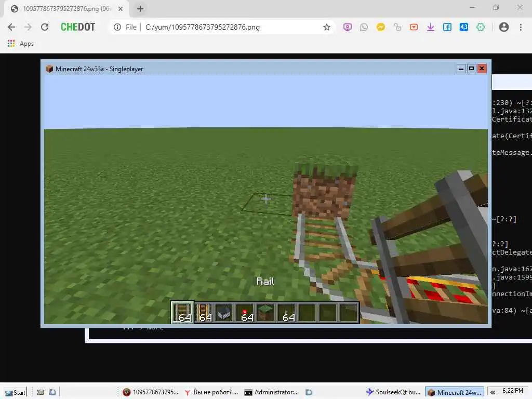The width and height of the screenshot is (532, 399).
Task: Click the 6:22 PM taskbar clock
Action: (x=513, y=391)
